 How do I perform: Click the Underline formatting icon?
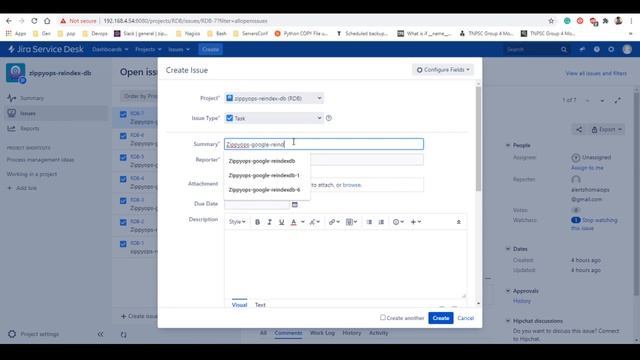[x=281, y=222]
